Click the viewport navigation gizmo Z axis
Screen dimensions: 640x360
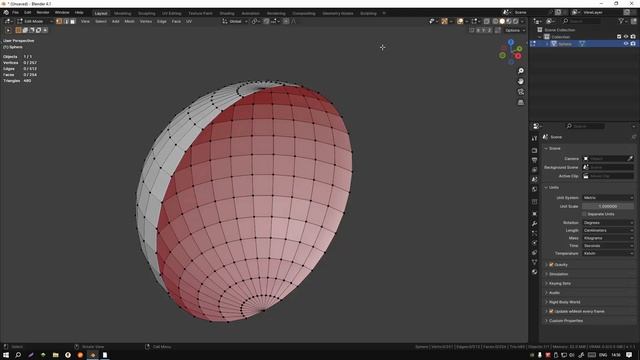(511, 42)
